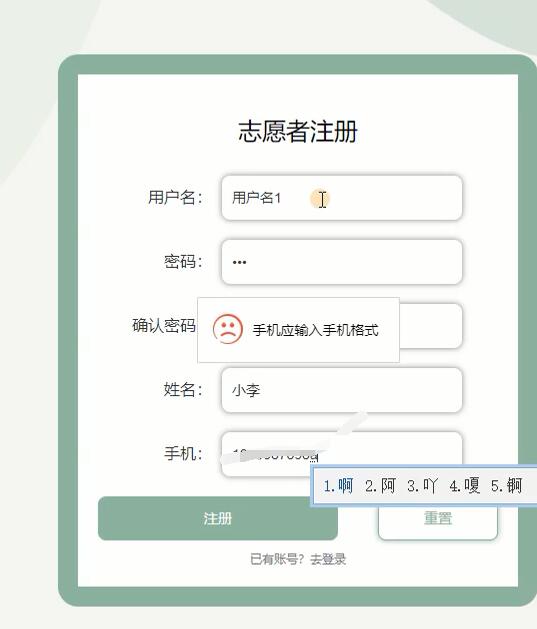Click the 用户名 input field
Image resolution: width=537 pixels, height=629 pixels.
342,198
